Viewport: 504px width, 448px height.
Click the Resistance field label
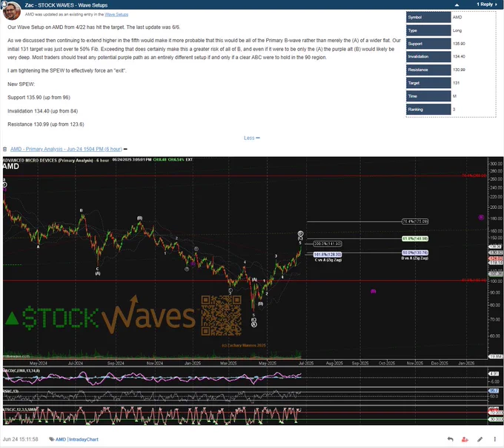(x=428, y=70)
